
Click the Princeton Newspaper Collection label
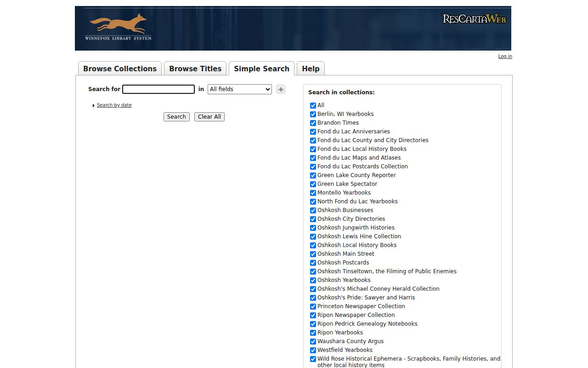point(361,306)
